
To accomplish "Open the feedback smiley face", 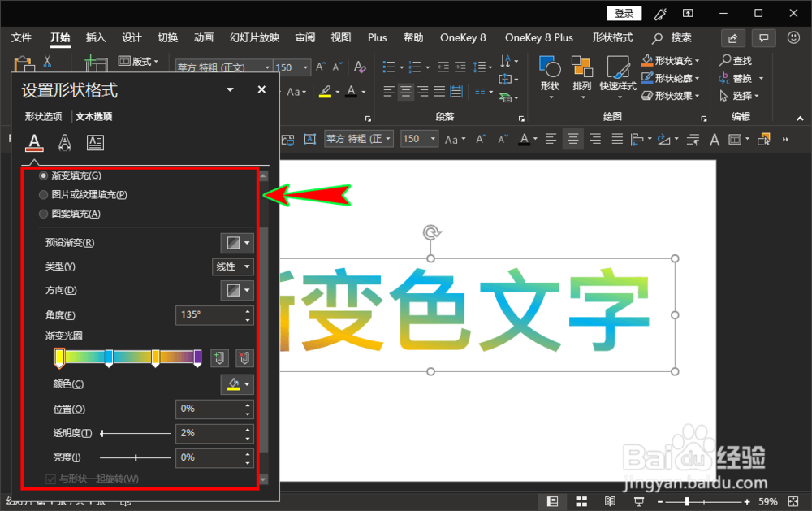I will [793, 38].
